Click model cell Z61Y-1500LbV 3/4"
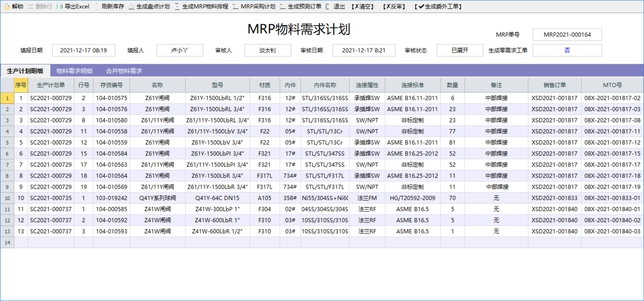 coord(218,143)
